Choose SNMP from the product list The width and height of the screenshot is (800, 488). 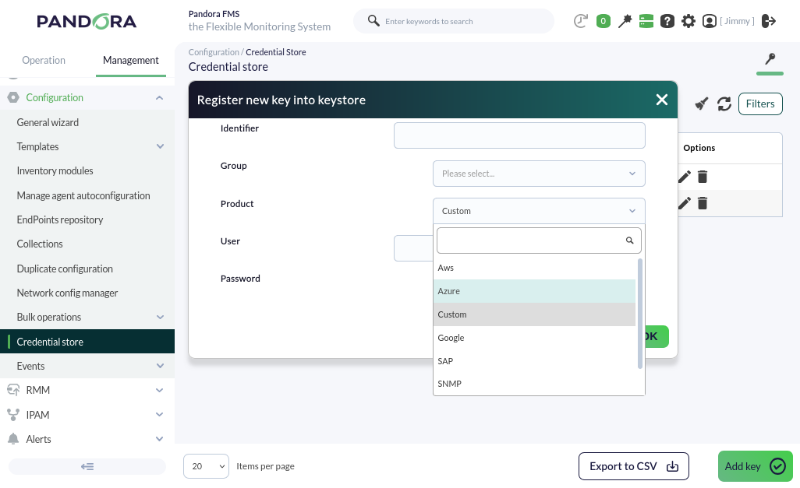(535, 384)
